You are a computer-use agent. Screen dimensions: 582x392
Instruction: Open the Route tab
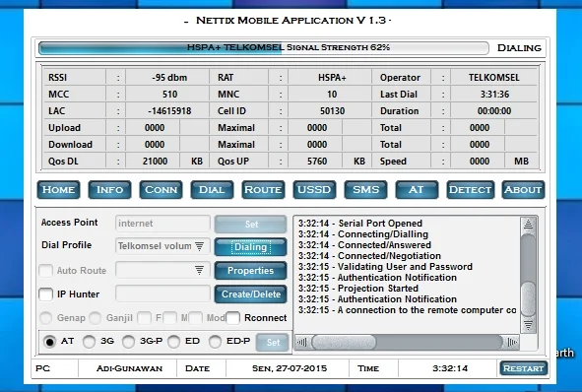[263, 190]
